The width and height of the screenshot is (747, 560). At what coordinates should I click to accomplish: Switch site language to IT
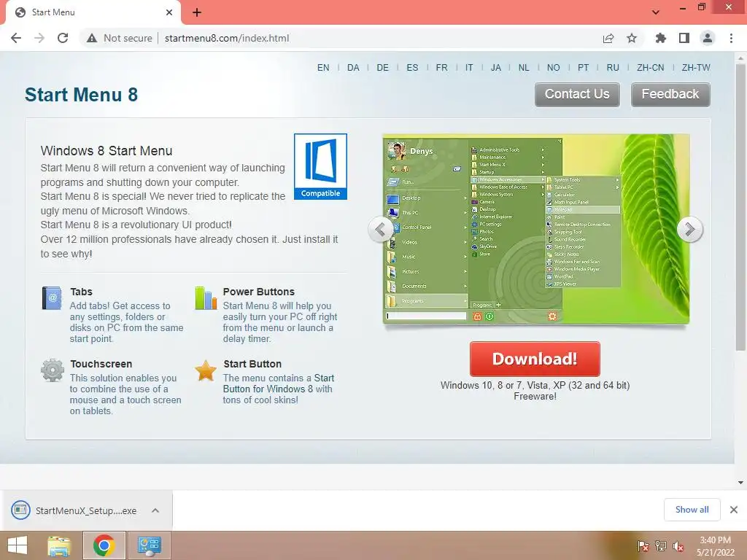tap(469, 68)
